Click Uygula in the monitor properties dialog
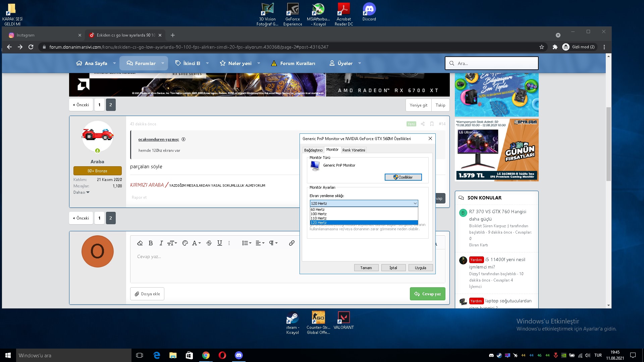The image size is (644, 362). (421, 268)
